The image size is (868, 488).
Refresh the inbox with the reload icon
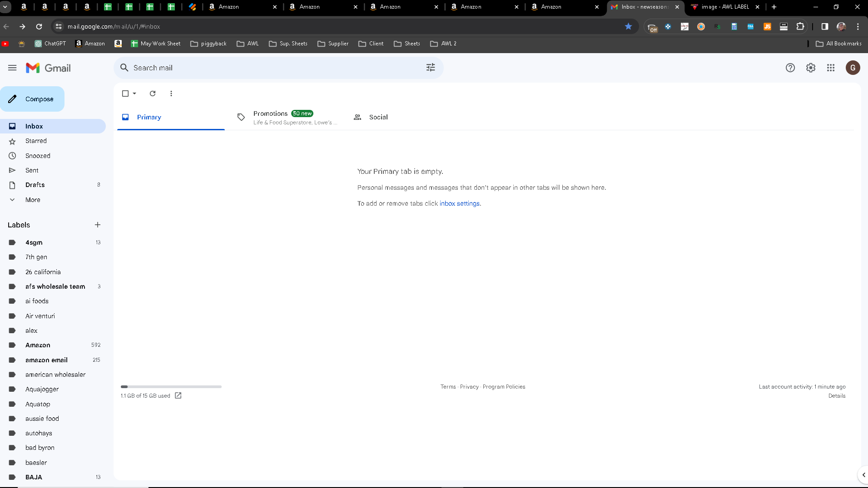coord(153,94)
